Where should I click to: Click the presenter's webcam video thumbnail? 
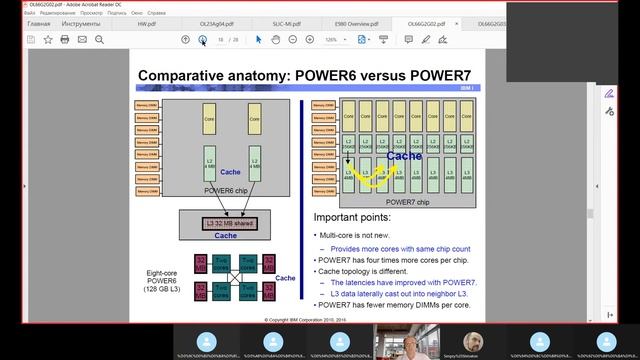(407, 342)
